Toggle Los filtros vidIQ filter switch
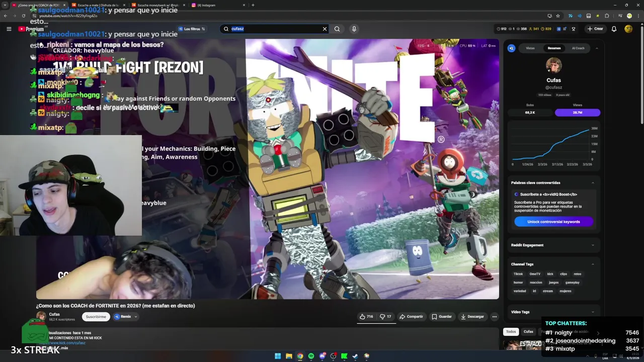644x362 pixels. [192, 29]
